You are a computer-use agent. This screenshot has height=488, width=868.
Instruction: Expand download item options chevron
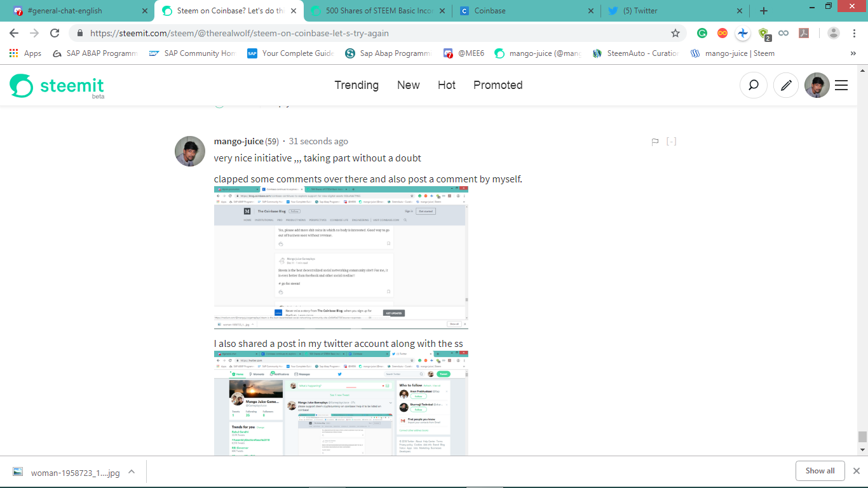coord(132,471)
